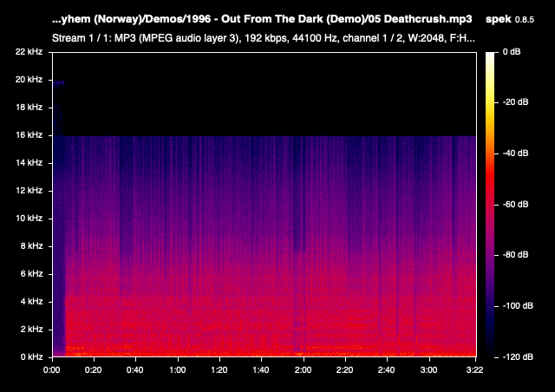Click the 20 kHz frequency label
Screen dimensions: 555x392
pos(29,80)
